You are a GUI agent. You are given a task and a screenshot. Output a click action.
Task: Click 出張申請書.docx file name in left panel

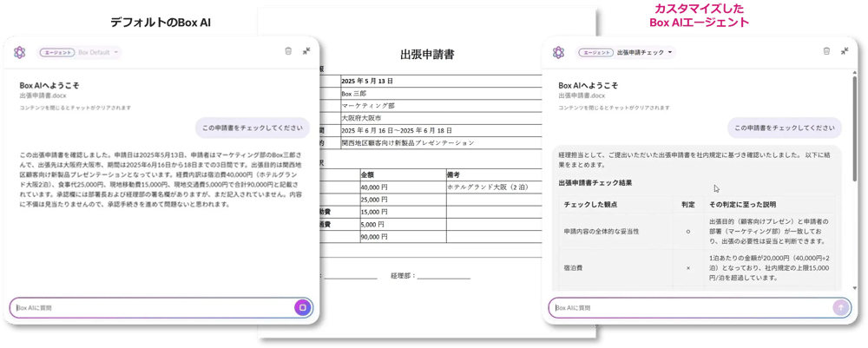[43, 95]
